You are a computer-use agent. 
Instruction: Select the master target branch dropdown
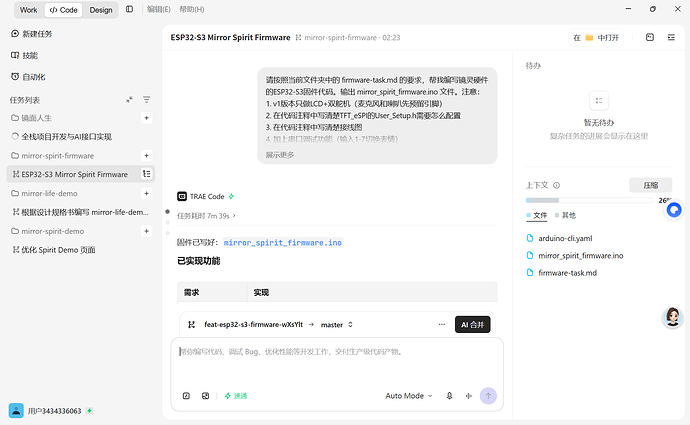click(x=337, y=325)
